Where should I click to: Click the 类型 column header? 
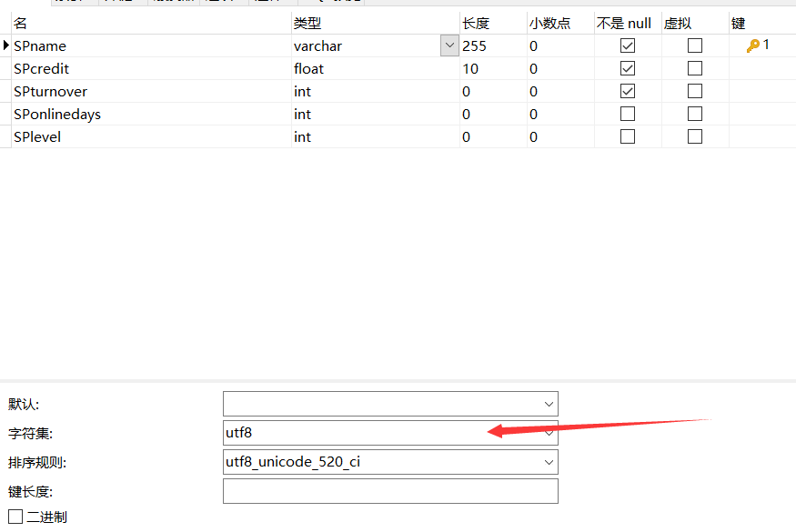tap(307, 22)
